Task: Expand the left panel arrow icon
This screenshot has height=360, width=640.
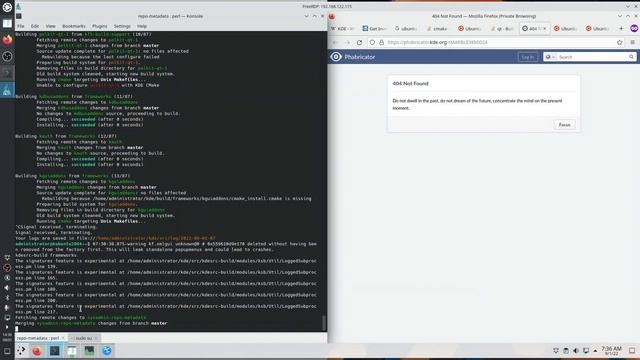Action: point(7,327)
